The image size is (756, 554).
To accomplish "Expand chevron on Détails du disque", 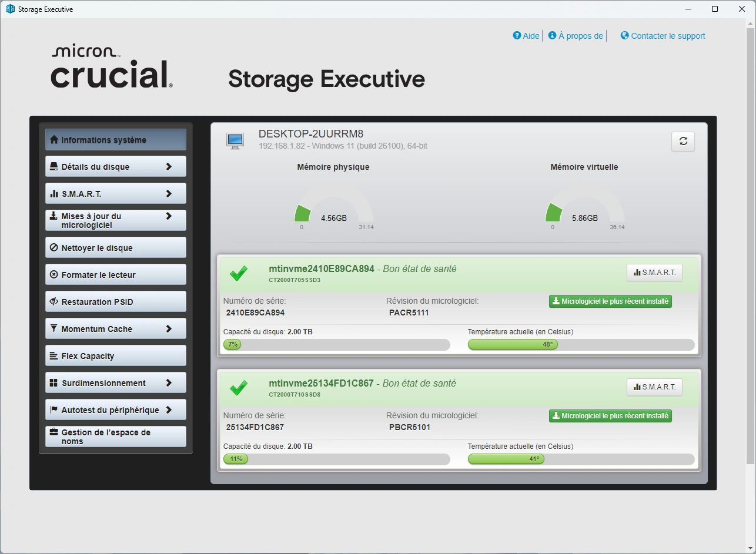I will click(169, 167).
